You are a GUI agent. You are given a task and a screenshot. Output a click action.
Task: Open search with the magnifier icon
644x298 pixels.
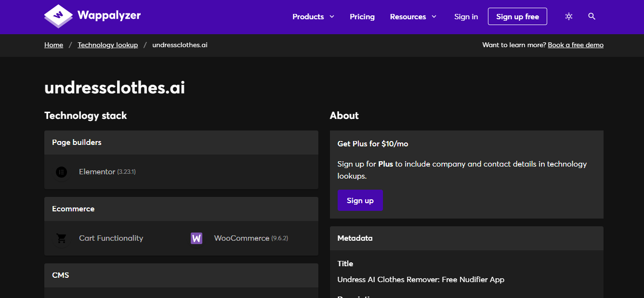[x=592, y=16]
